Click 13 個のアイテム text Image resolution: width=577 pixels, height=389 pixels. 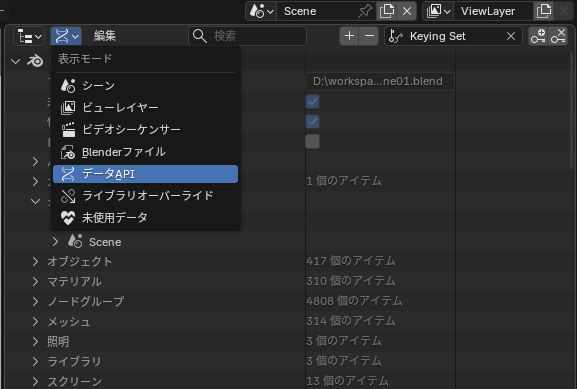[x=347, y=381]
